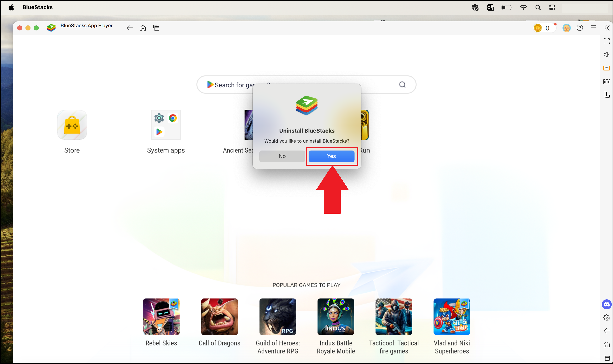
Task: Open the Discord icon in the sidebar
Action: [607, 304]
